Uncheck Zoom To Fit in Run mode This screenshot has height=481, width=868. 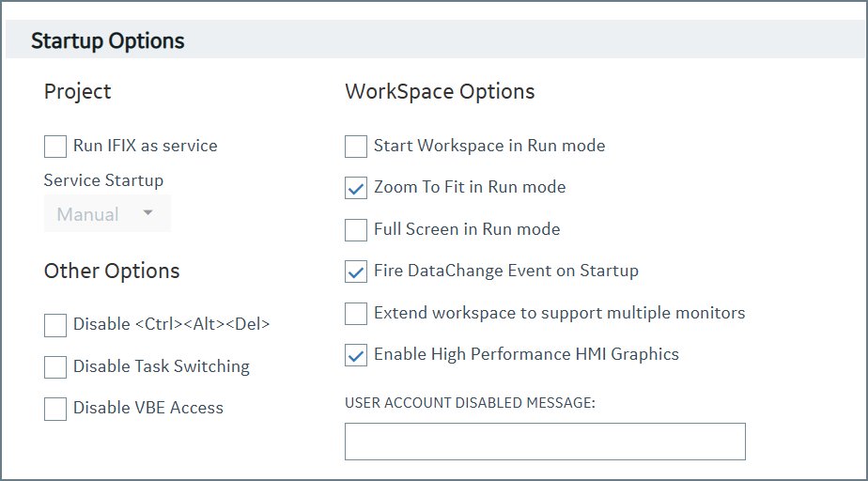point(356,188)
